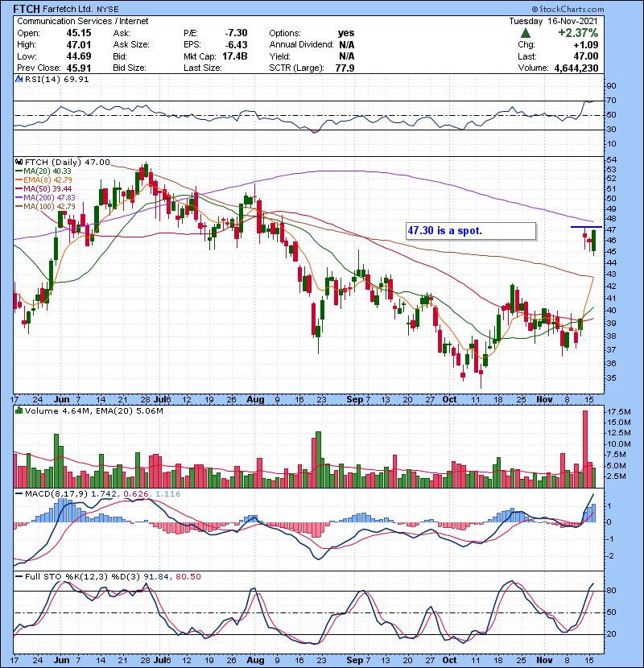Select the SCTR (Large) value 77.9
644x668 pixels.
(x=345, y=68)
